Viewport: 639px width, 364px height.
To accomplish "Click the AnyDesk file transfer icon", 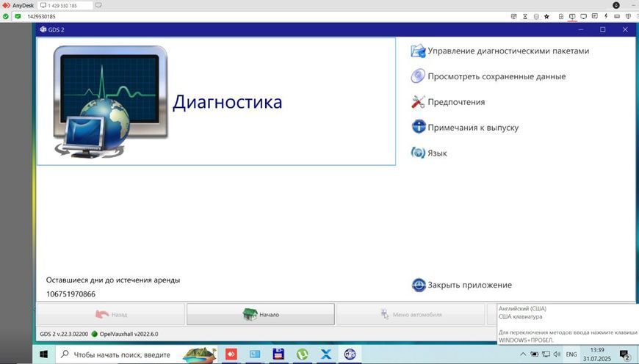I will click(561, 16).
